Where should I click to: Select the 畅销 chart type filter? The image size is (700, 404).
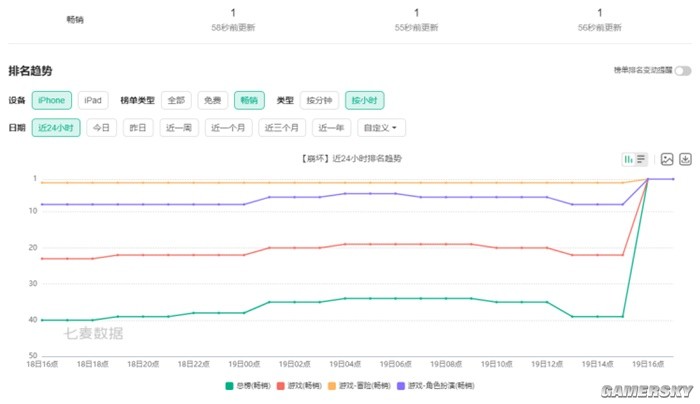coord(249,100)
